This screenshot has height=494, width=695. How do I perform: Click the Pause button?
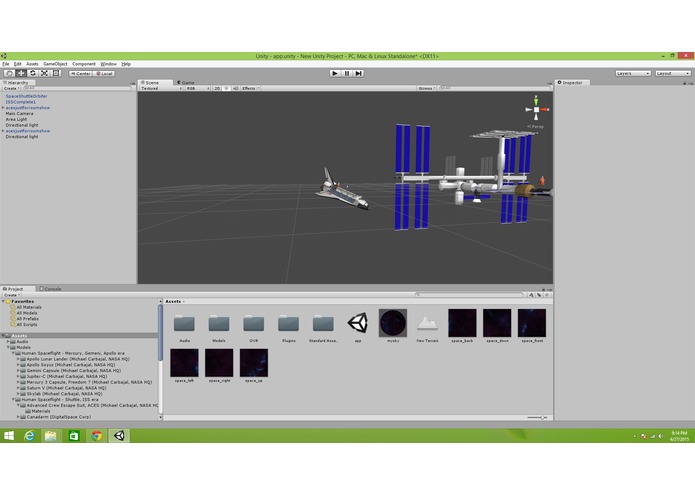(347, 73)
